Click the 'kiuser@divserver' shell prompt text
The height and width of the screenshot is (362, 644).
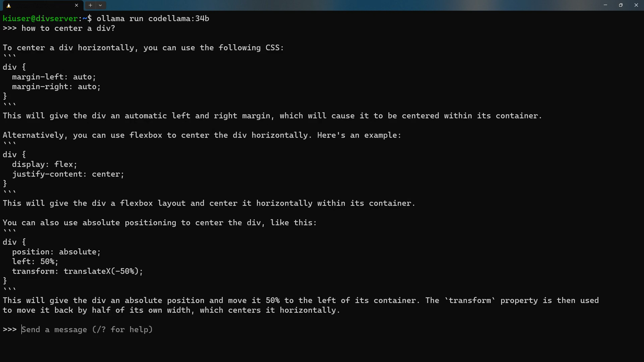pos(40,18)
